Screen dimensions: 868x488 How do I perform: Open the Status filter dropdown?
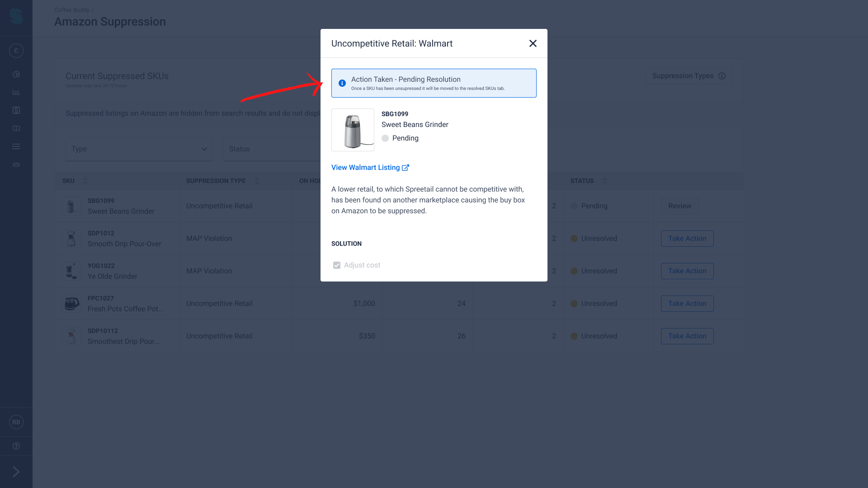pyautogui.click(x=271, y=149)
